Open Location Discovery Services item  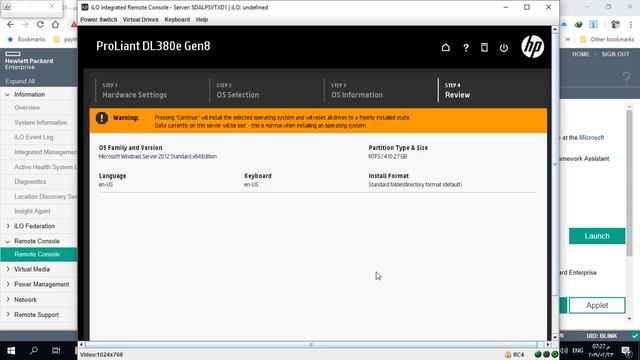pyautogui.click(x=45, y=196)
